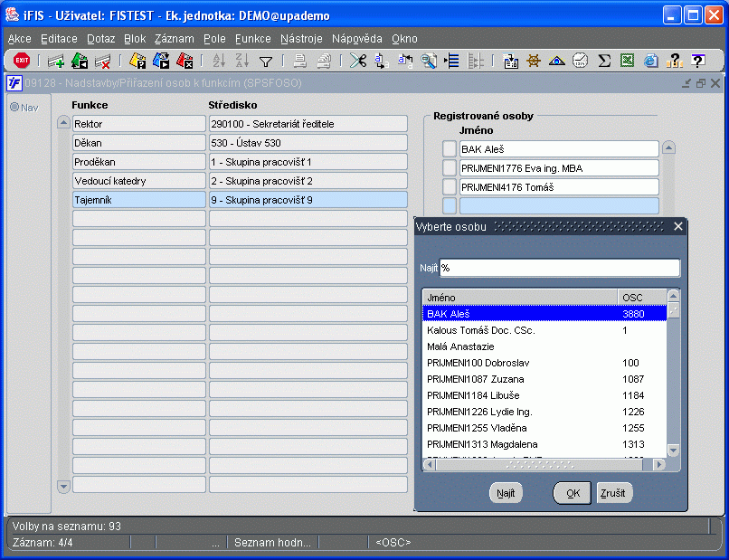Image resolution: width=729 pixels, height=560 pixels.
Task: Click the round calculator clock icon
Action: pos(581,61)
